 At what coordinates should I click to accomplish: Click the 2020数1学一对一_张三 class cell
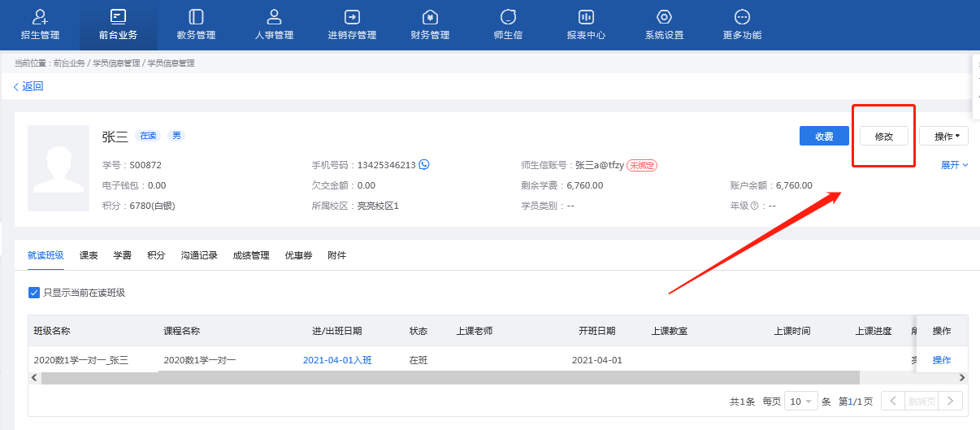81,360
